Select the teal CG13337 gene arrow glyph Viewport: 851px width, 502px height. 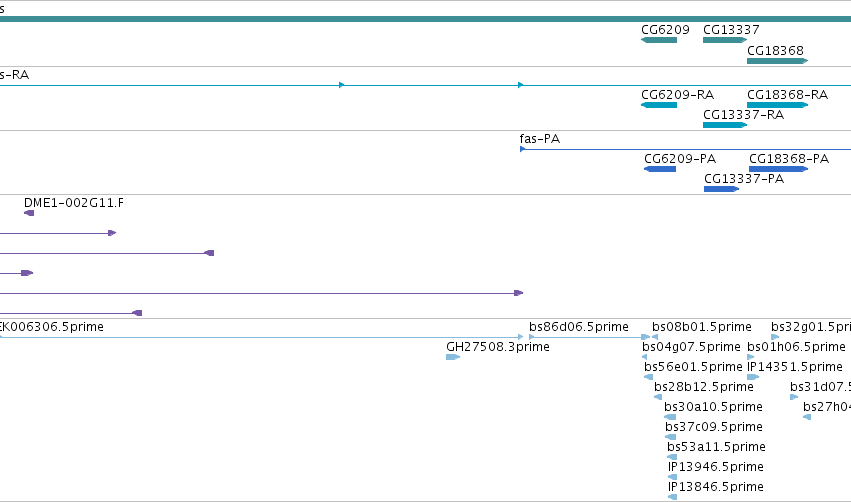point(725,40)
